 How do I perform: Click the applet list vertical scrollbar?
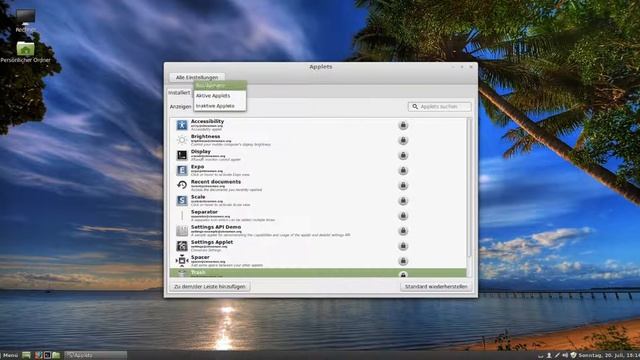click(x=469, y=188)
